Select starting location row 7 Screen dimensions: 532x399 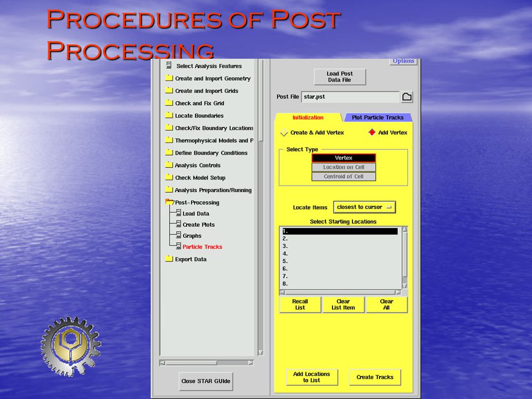pyautogui.click(x=340, y=276)
